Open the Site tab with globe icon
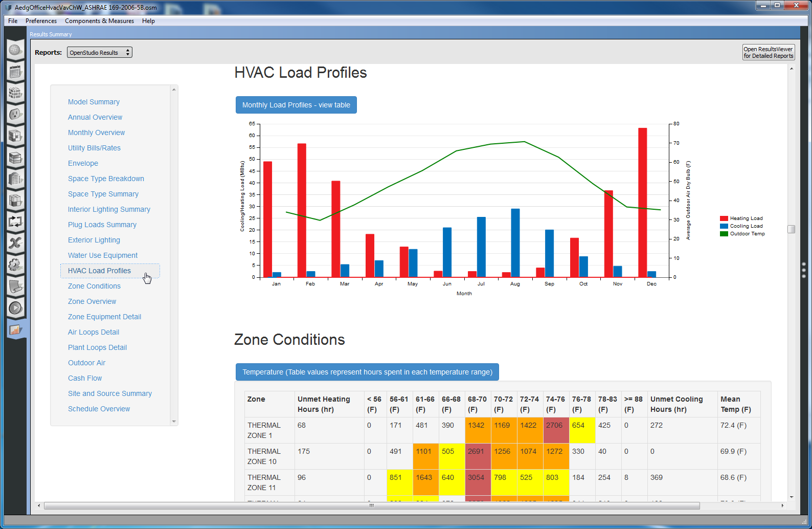 (15, 50)
